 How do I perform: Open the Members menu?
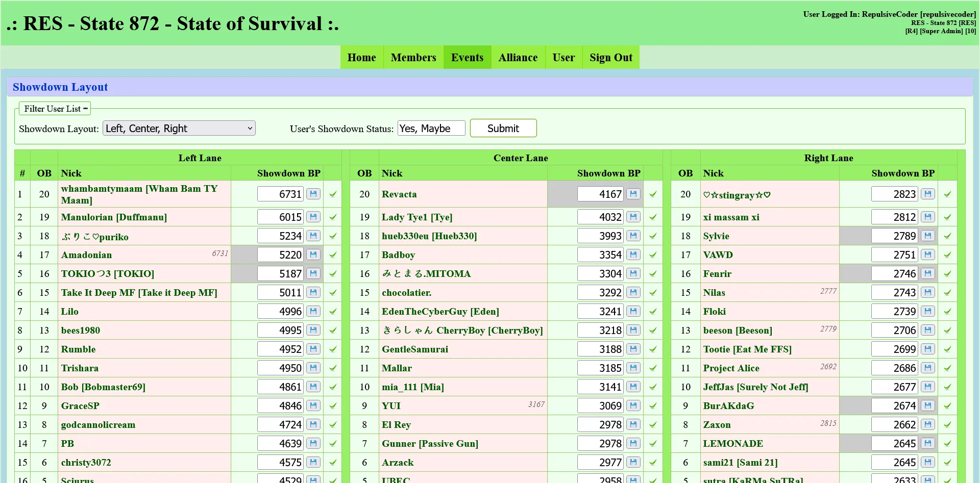click(413, 57)
